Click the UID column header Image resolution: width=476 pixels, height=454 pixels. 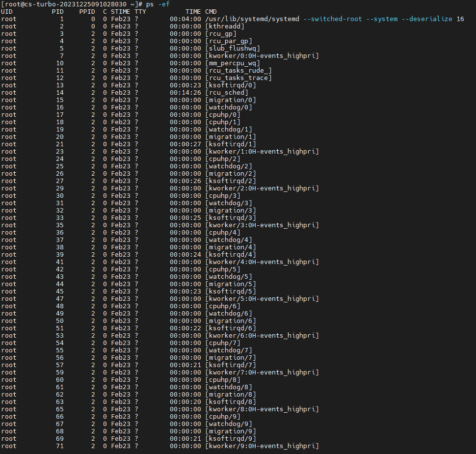tap(7, 11)
